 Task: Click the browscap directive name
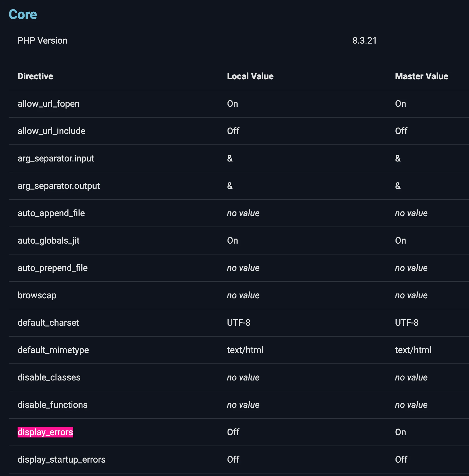point(37,295)
